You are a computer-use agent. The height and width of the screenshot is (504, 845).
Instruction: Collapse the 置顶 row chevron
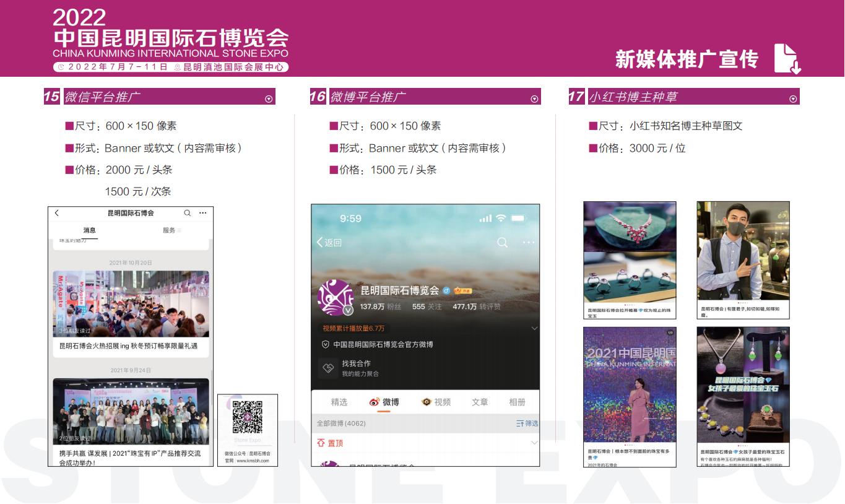(534, 443)
